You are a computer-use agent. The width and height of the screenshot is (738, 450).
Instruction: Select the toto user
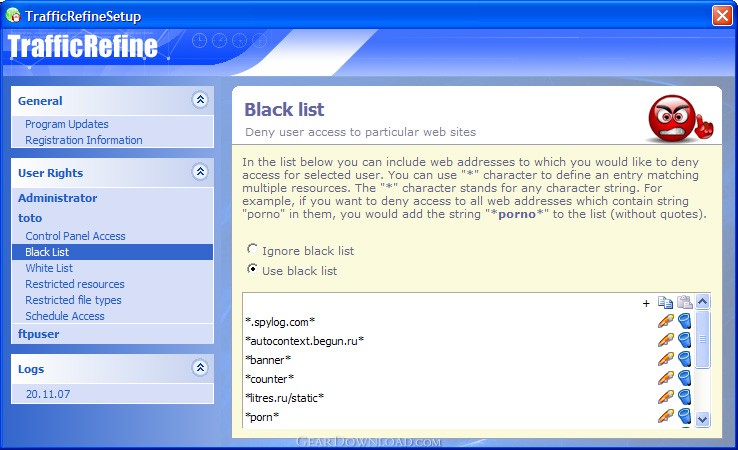tap(30, 218)
